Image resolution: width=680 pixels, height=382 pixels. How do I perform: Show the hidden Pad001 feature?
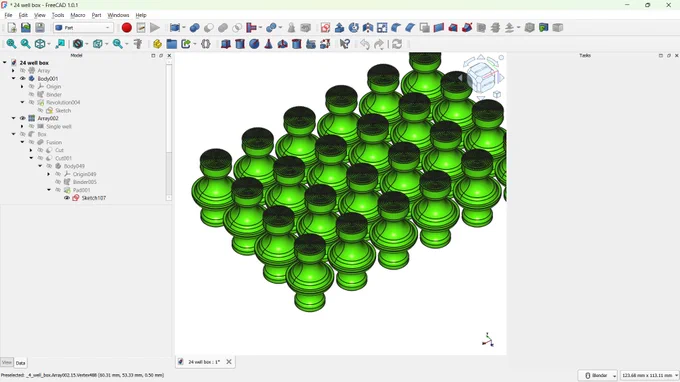[58, 190]
